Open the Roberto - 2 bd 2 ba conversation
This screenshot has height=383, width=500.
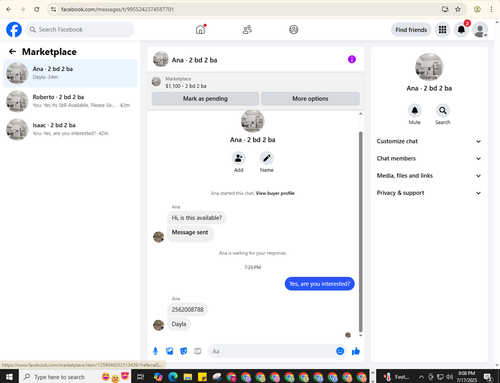[70, 101]
